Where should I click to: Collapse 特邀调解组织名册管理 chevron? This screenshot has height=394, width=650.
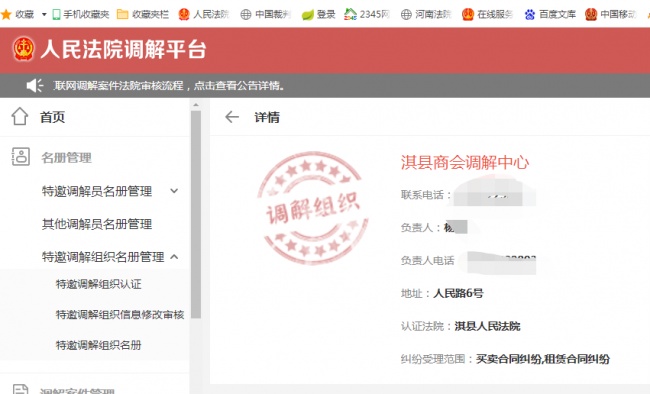click(x=174, y=257)
